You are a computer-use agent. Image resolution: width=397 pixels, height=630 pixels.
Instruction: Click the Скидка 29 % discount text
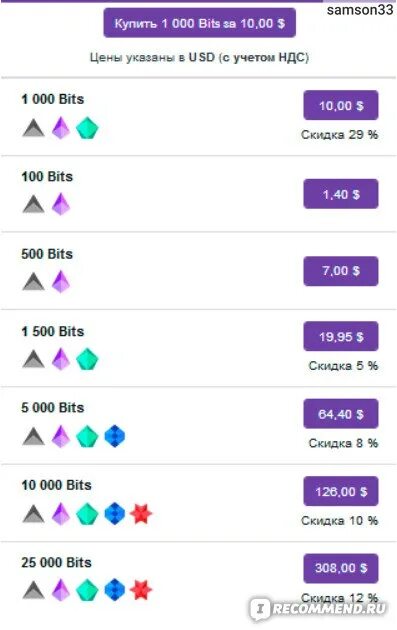tap(340, 135)
